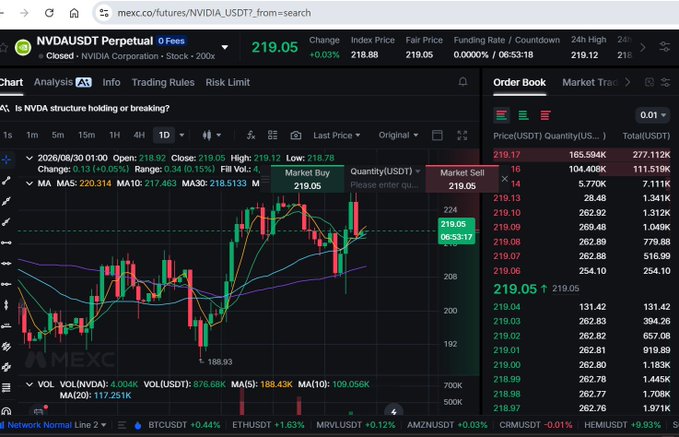Screen dimensions: 679x437
Task: Collapse the VOL indicator legend chevron
Action: point(29,384)
